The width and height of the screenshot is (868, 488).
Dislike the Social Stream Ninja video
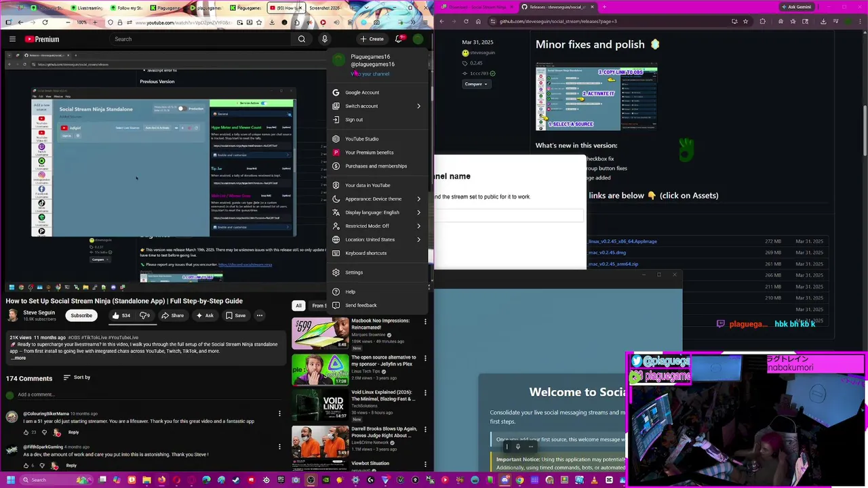point(144,315)
